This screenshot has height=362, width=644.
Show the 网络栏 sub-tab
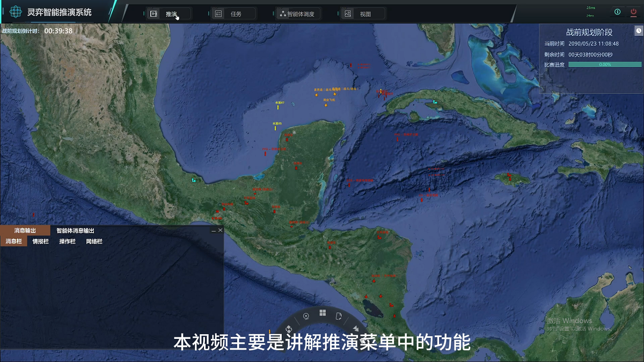94,242
